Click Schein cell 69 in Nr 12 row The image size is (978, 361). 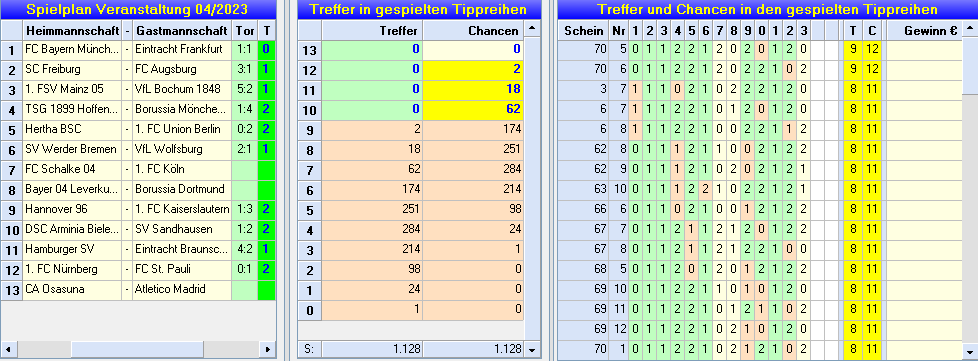point(583,329)
